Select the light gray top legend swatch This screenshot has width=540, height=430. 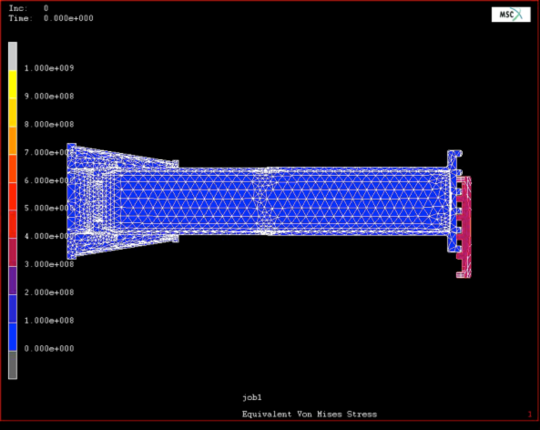click(12, 56)
